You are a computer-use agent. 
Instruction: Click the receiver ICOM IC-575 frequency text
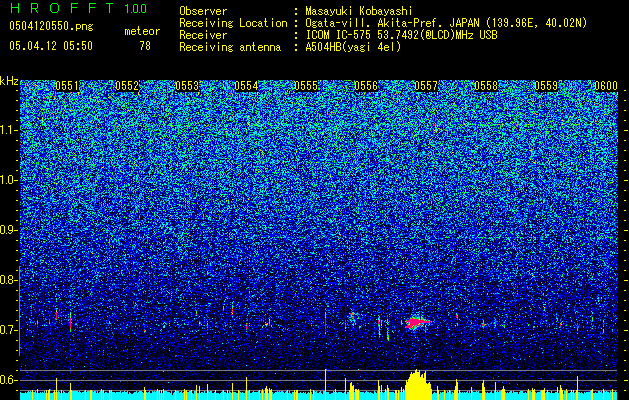pyautogui.click(x=401, y=35)
